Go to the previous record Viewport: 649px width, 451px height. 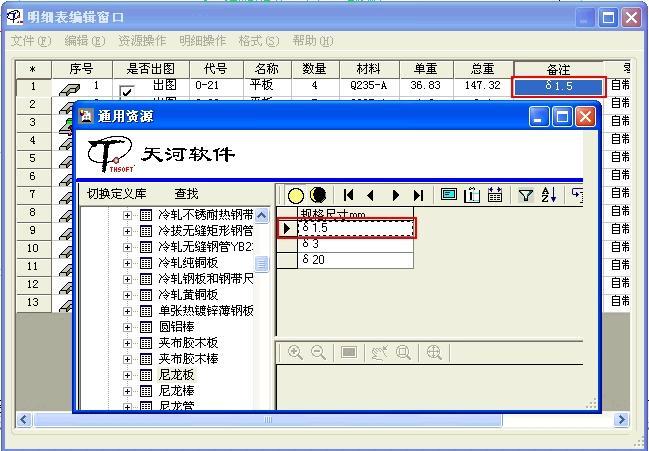click(x=371, y=195)
